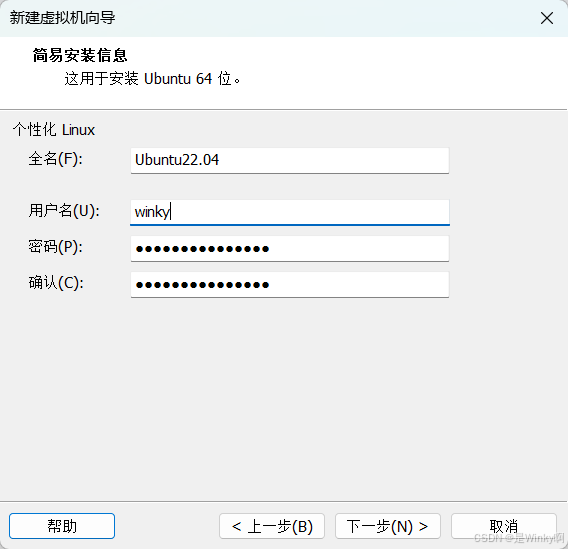The image size is (568, 549).
Task: Focus the 用户名(U) field containing winky
Action: [290, 212]
